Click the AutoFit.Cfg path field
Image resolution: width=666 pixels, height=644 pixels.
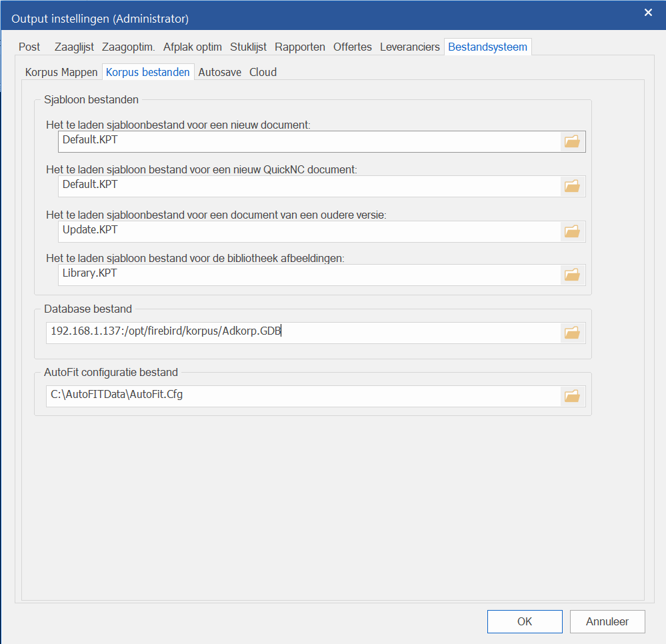click(x=303, y=396)
